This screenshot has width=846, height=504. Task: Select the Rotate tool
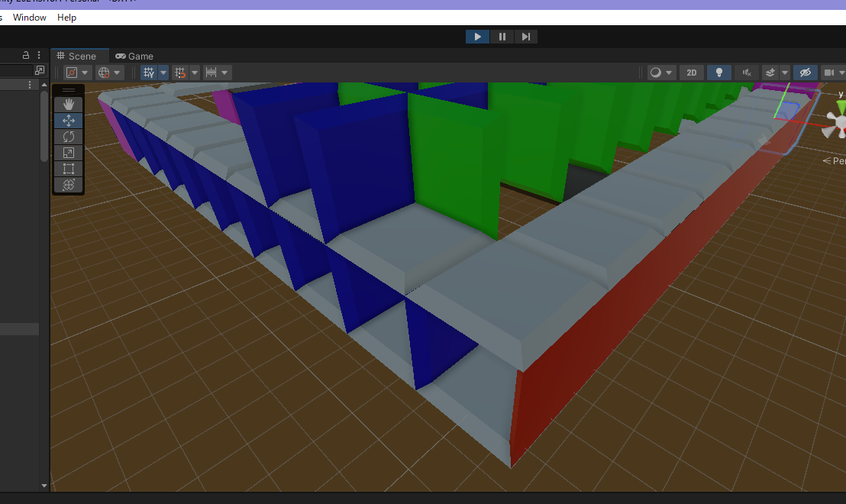(68, 137)
